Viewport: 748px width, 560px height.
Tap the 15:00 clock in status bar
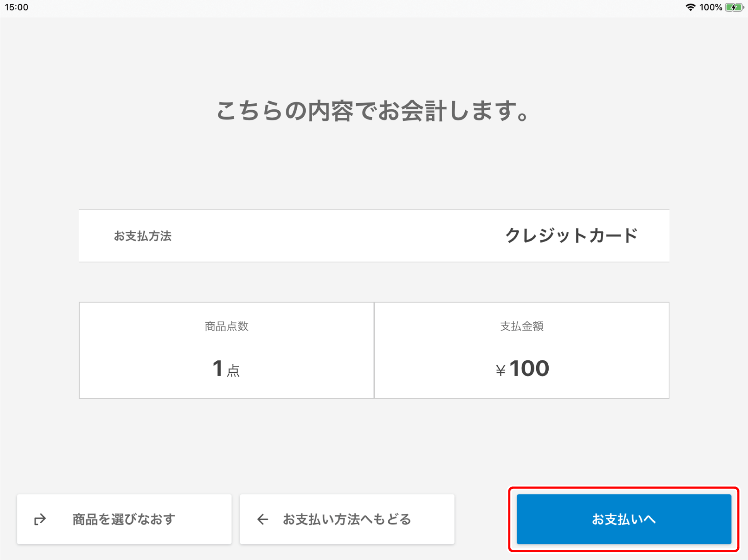tap(17, 7)
